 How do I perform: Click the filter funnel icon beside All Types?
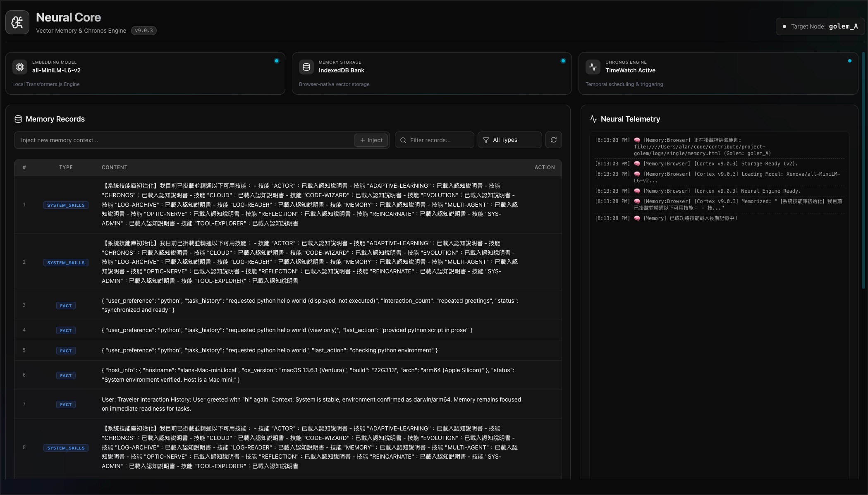tap(486, 140)
